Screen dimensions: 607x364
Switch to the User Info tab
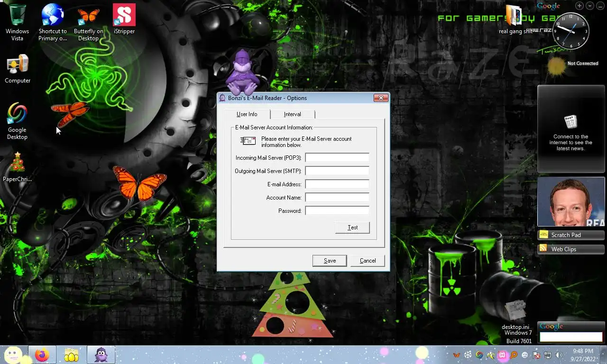[247, 114]
